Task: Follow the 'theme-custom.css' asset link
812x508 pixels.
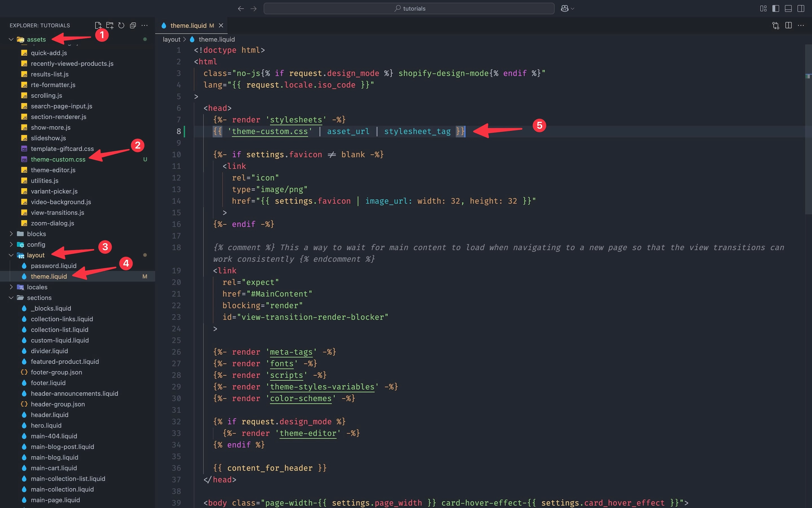Action: pos(270,131)
